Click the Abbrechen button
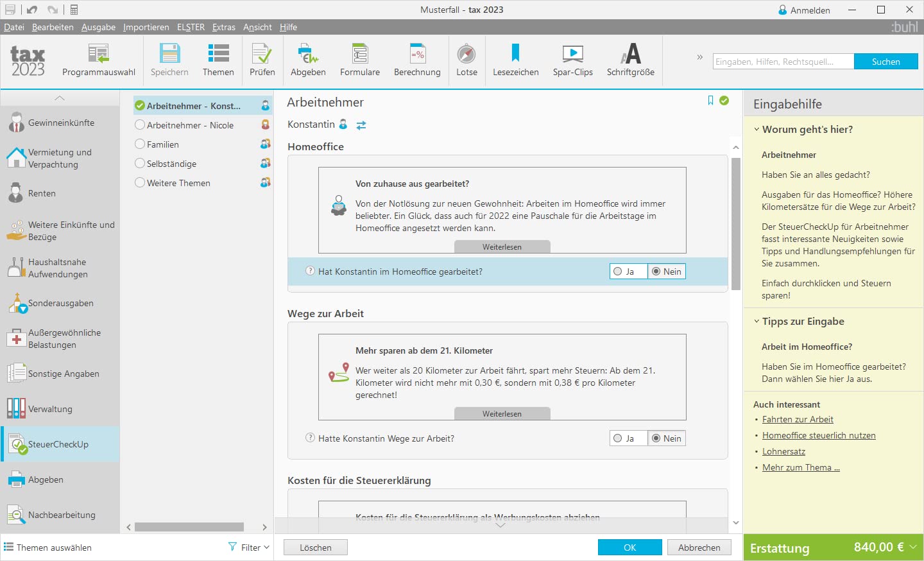The height and width of the screenshot is (561, 924). point(699,548)
